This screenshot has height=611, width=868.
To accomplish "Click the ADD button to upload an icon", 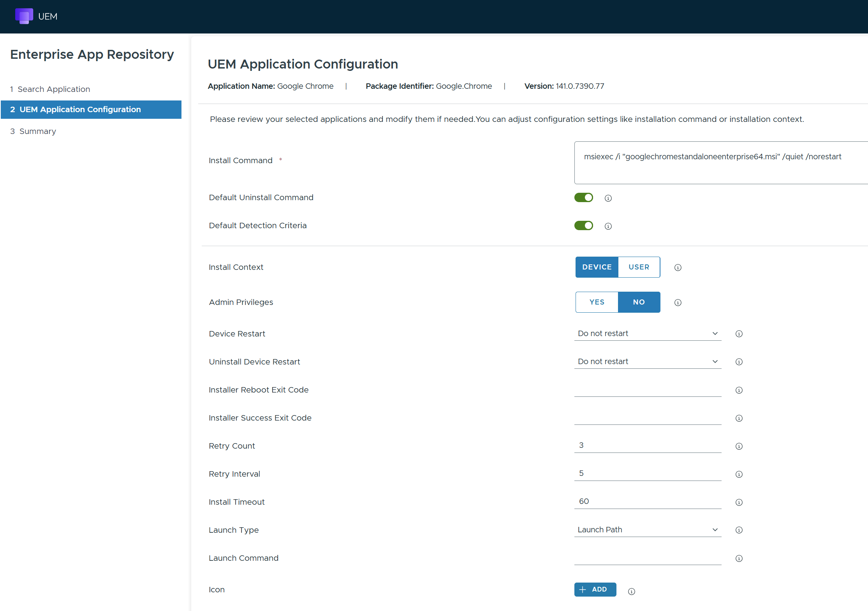I will pyautogui.click(x=595, y=590).
